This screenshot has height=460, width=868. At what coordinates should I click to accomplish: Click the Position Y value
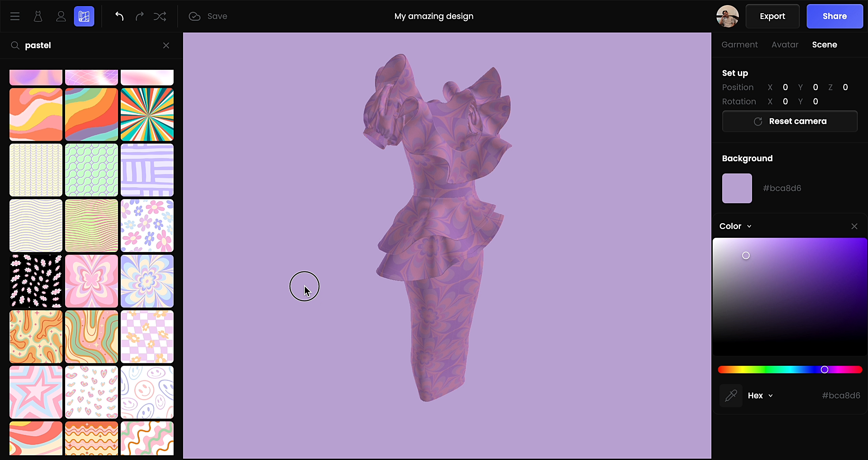point(815,87)
